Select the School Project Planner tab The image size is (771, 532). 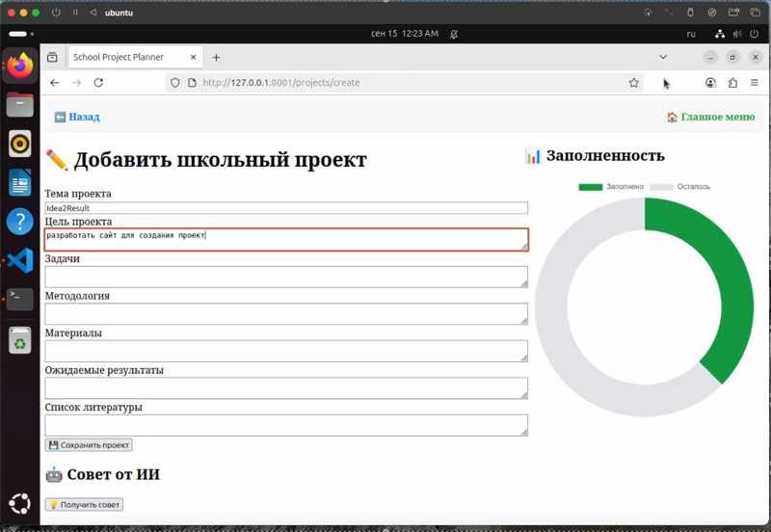pyautogui.click(x=130, y=58)
